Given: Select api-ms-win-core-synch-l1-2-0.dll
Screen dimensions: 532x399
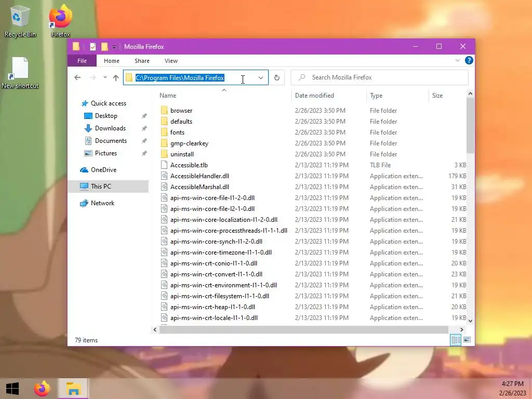Looking at the screenshot, I should pos(216,241).
